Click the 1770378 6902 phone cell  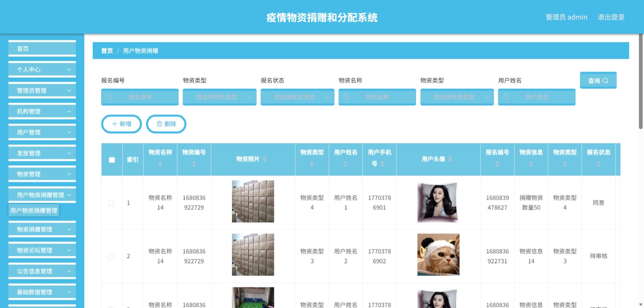[x=379, y=256]
